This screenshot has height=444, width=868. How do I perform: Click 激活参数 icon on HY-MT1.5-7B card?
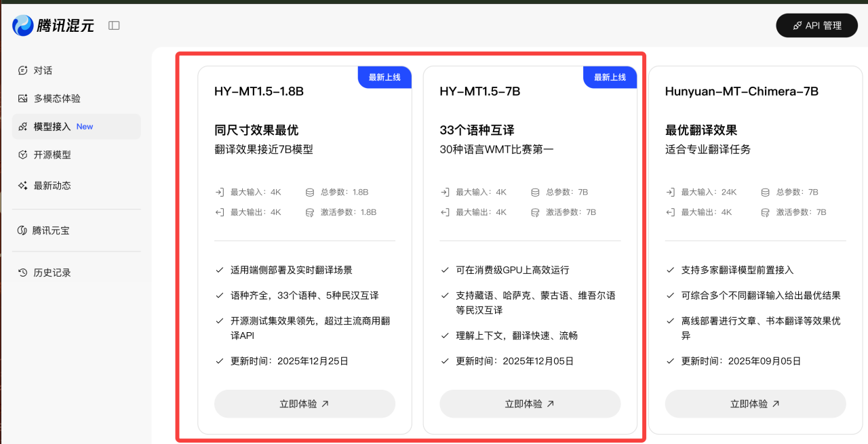coord(535,212)
